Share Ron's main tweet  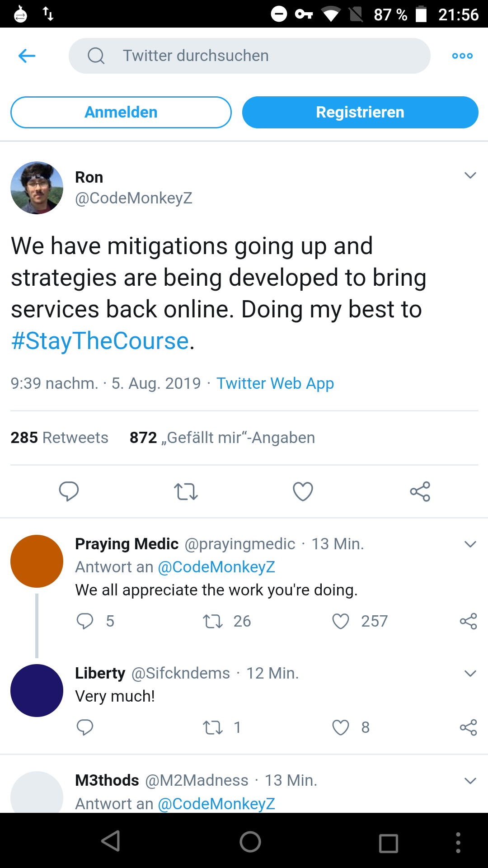[420, 491]
